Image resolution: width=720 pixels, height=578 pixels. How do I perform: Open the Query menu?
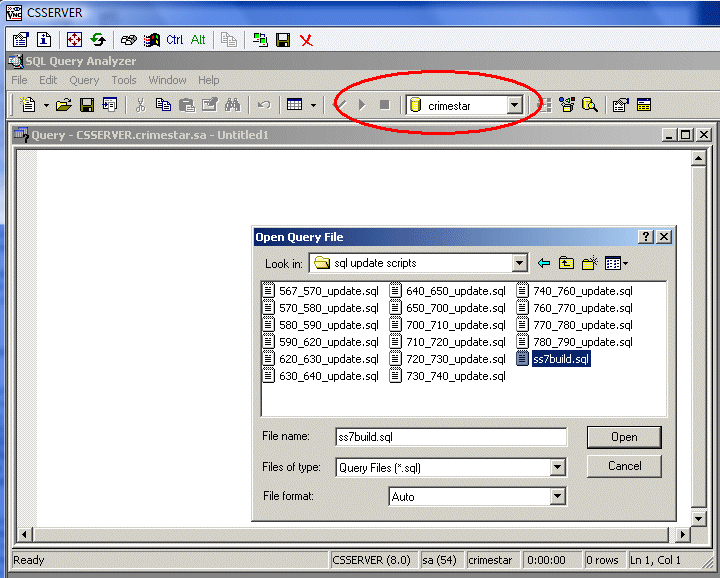[x=84, y=80]
